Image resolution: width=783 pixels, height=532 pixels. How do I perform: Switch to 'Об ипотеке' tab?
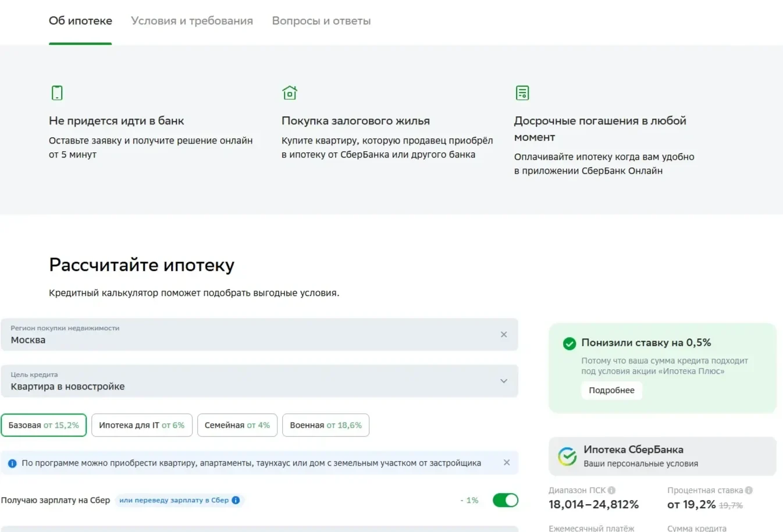[80, 21]
